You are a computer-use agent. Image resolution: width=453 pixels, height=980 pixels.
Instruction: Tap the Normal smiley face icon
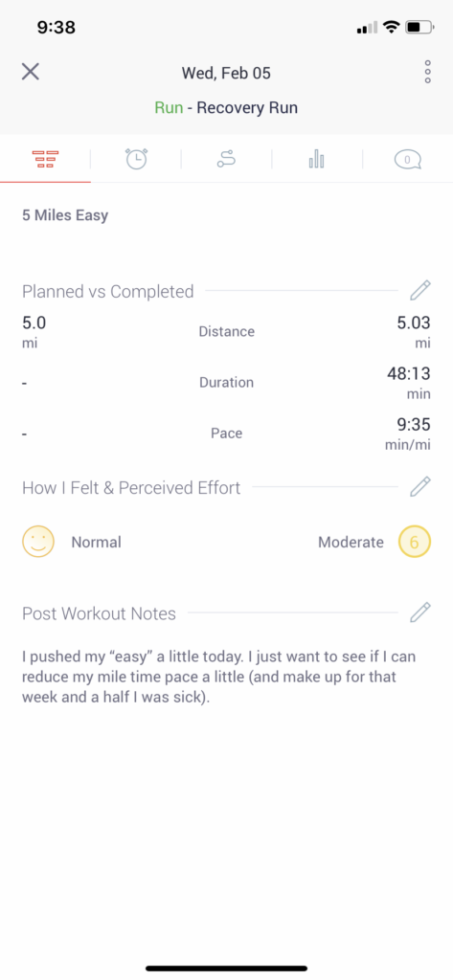(38, 542)
